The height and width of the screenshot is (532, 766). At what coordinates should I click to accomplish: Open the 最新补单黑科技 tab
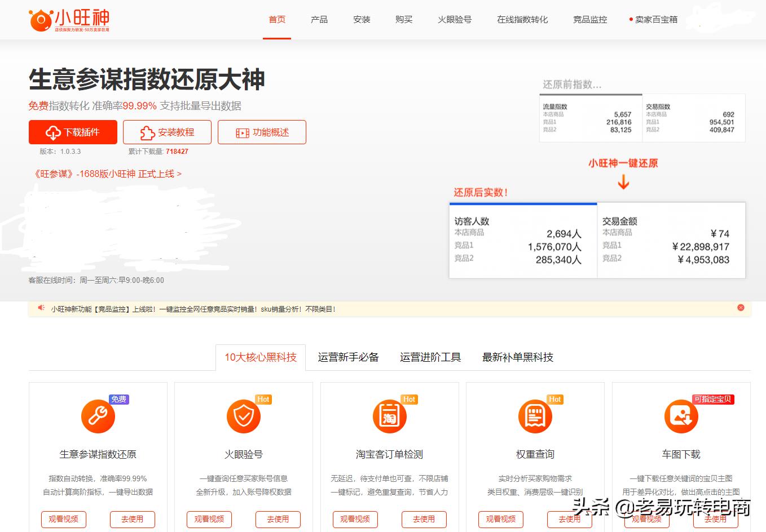point(518,357)
